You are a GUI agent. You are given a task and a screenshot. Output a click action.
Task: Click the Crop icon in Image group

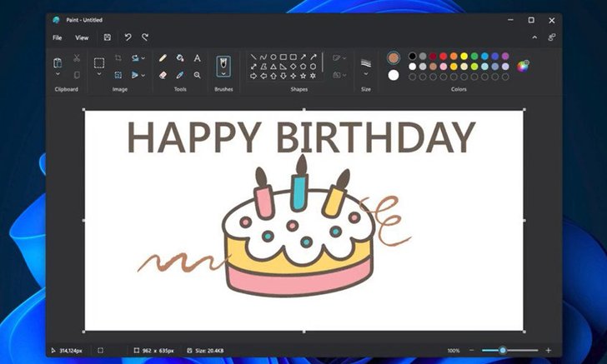click(118, 58)
